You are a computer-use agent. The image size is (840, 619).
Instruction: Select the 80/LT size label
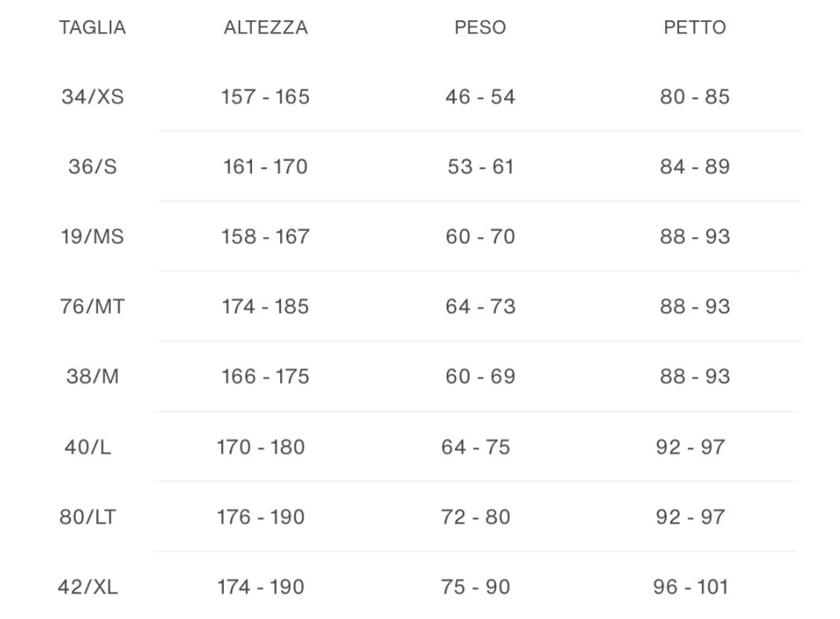pos(88,517)
